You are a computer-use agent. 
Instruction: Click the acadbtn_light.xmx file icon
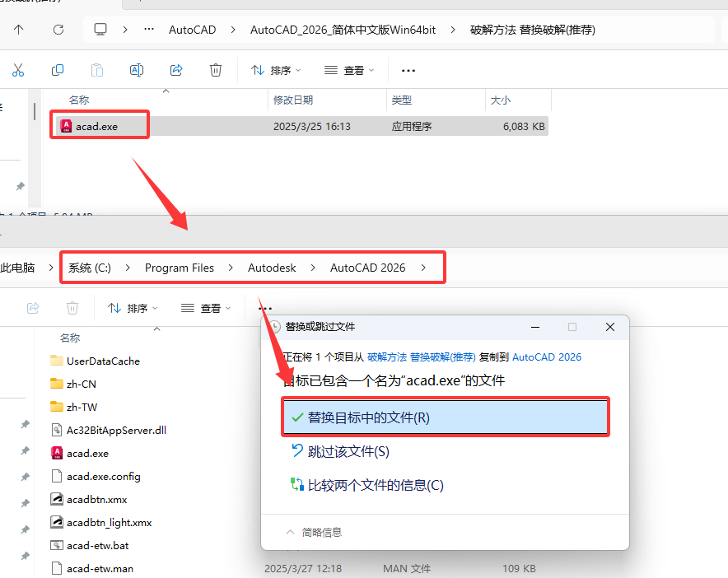57,522
